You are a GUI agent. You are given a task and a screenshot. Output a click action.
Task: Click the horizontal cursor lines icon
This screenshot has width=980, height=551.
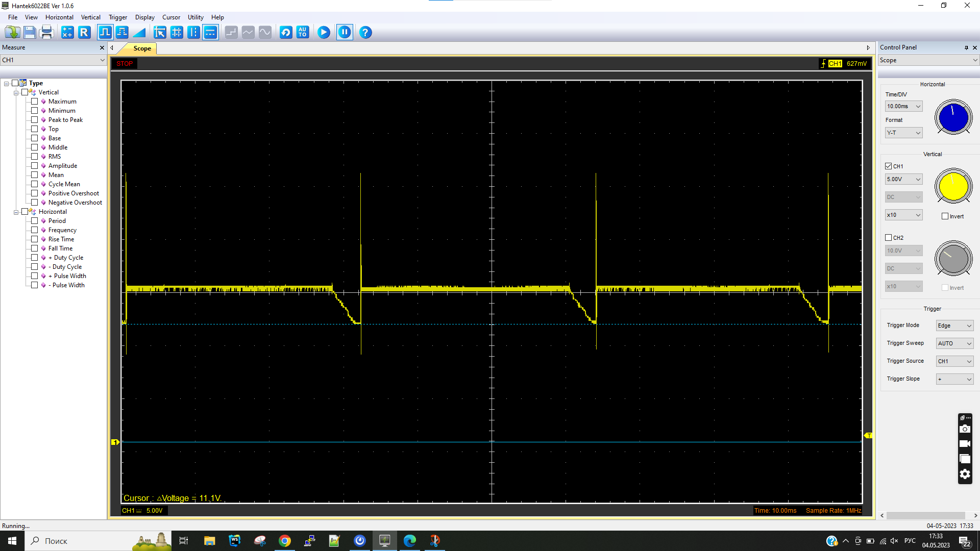[210, 33]
